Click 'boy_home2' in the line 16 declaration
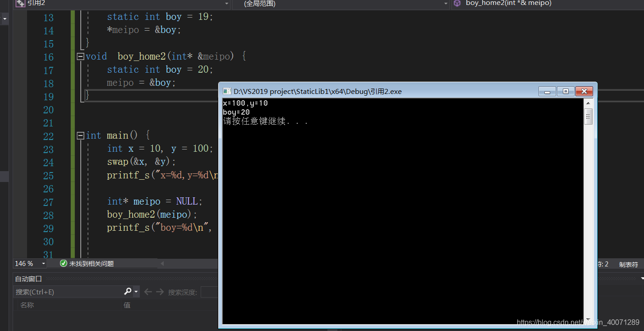The width and height of the screenshot is (644, 331). (x=142, y=56)
